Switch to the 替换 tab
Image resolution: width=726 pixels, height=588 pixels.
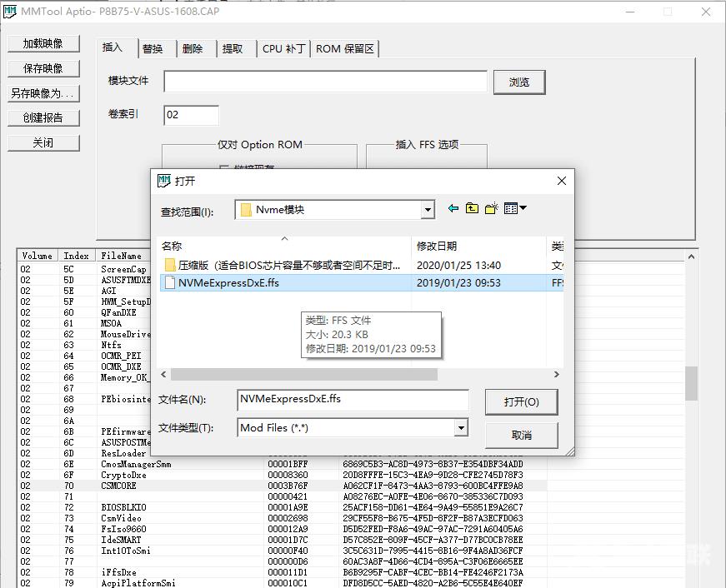coord(153,48)
